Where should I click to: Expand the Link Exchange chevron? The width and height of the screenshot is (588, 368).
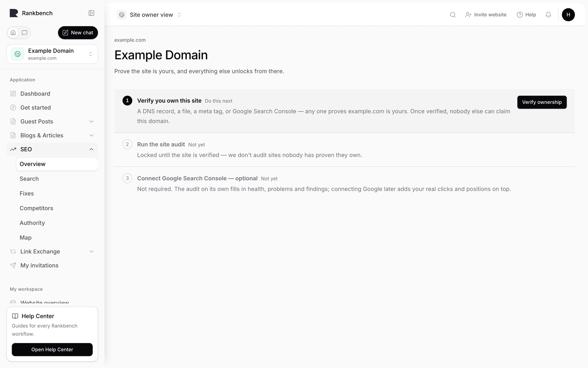[x=91, y=252]
